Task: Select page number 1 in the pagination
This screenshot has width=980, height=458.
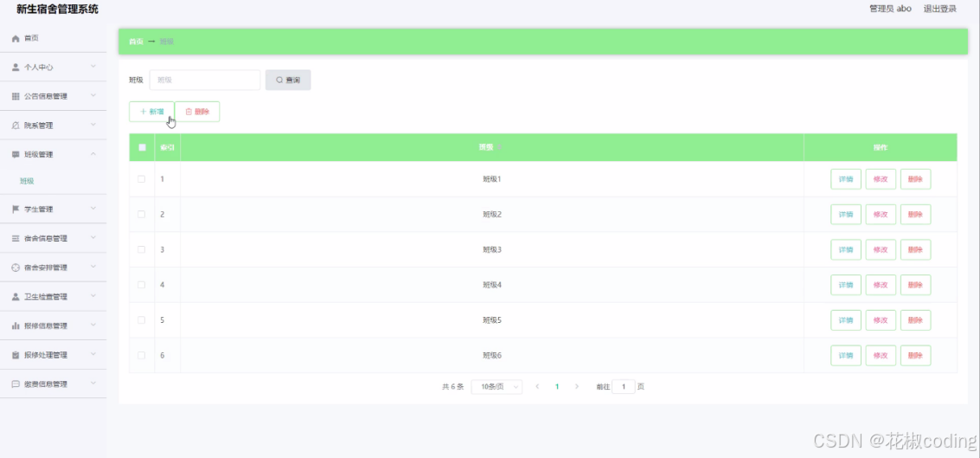Action: coord(557,387)
